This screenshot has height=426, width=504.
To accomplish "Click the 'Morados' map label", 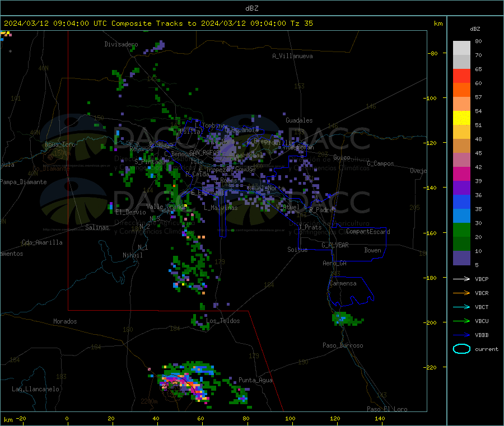I will [65, 321].
